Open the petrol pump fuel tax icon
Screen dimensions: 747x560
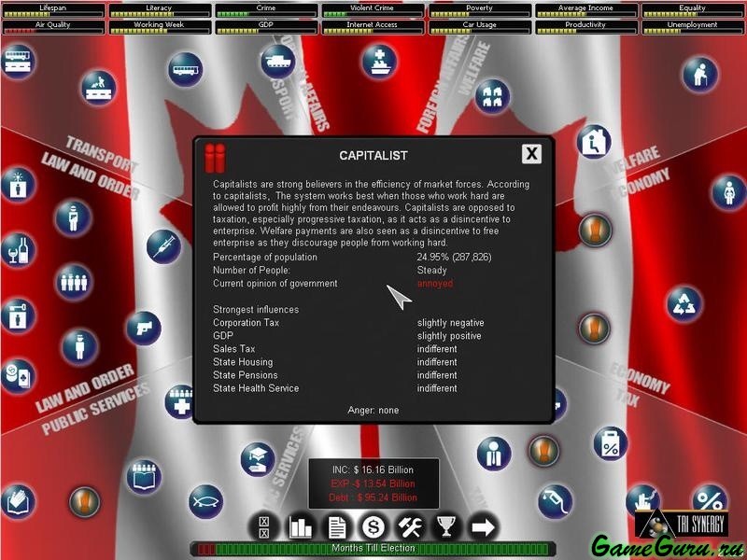pyautogui.click(x=555, y=501)
